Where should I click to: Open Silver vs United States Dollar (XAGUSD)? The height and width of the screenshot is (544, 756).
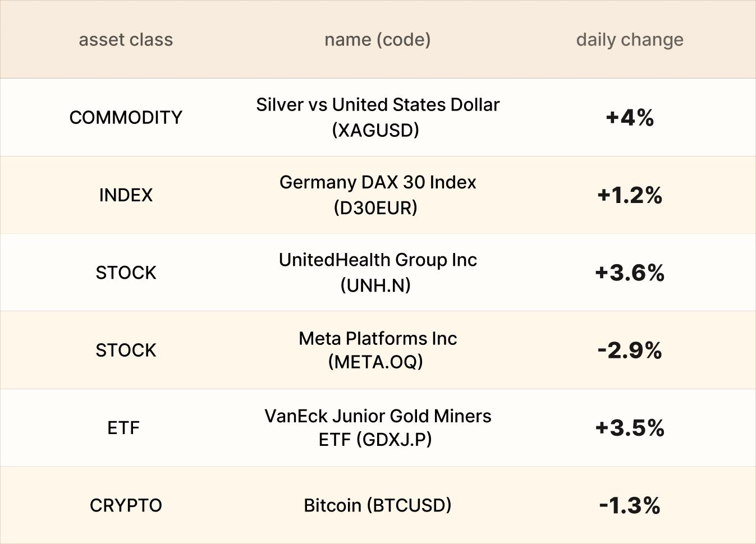click(378, 117)
